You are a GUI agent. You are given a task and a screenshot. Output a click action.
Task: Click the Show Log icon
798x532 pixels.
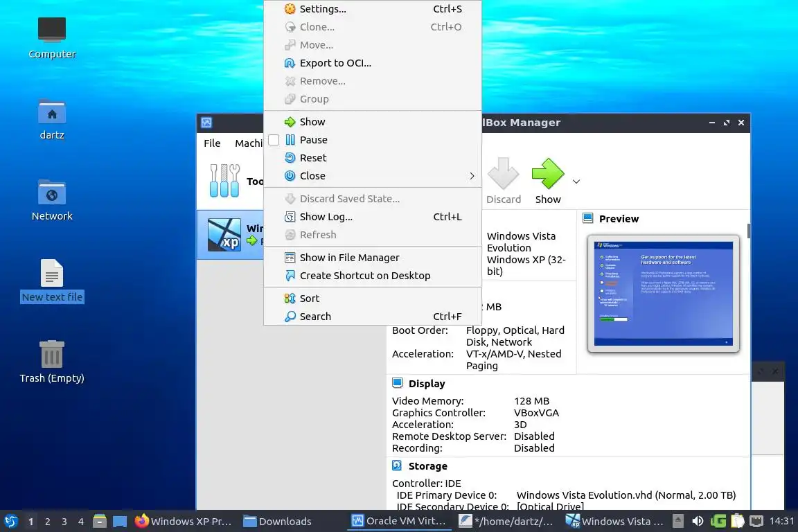290,217
